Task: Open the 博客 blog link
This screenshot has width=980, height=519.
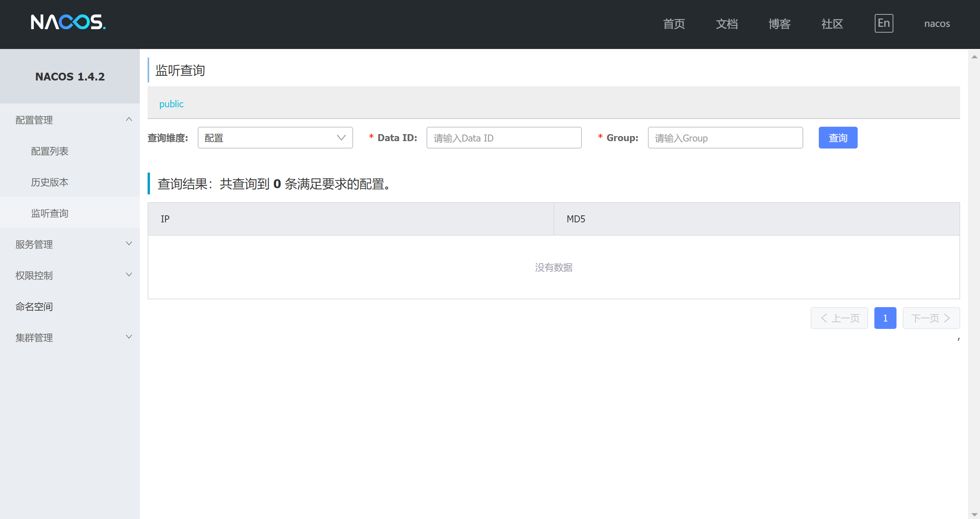Action: 780,24
